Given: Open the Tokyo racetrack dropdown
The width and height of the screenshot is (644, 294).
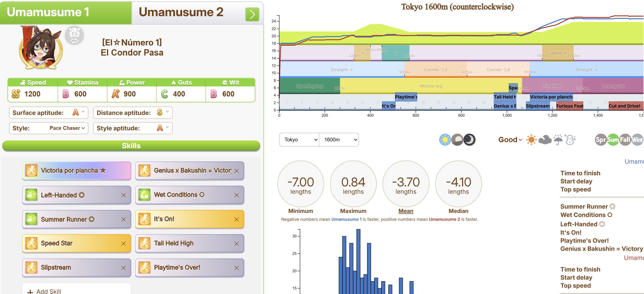Looking at the screenshot, I should tap(299, 140).
